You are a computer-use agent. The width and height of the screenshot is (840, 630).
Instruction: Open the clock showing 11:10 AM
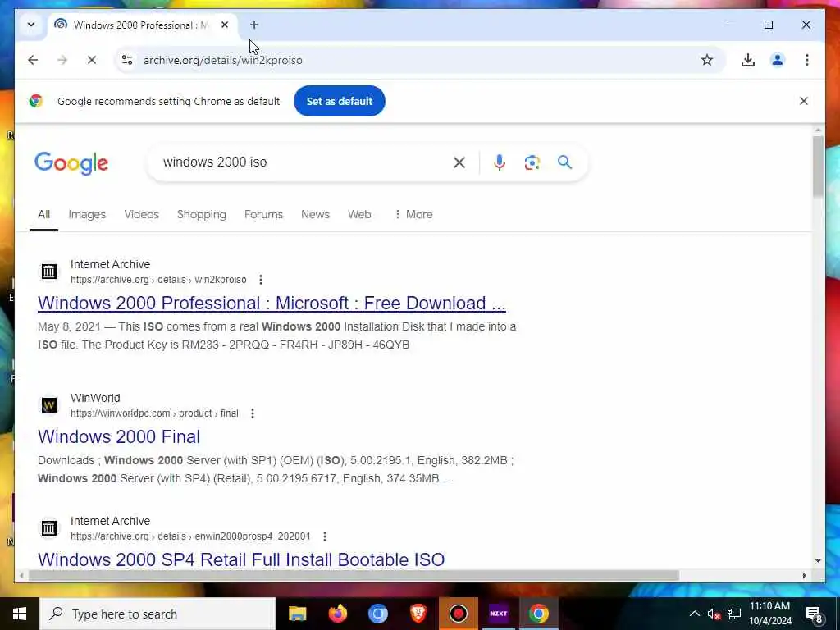tap(769, 614)
